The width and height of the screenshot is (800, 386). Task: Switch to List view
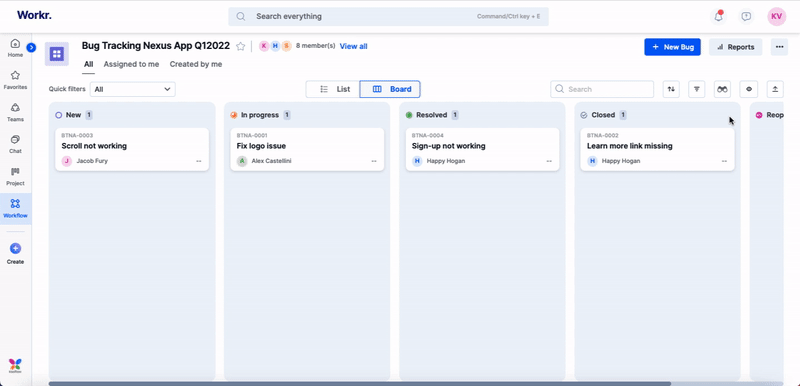coord(333,89)
